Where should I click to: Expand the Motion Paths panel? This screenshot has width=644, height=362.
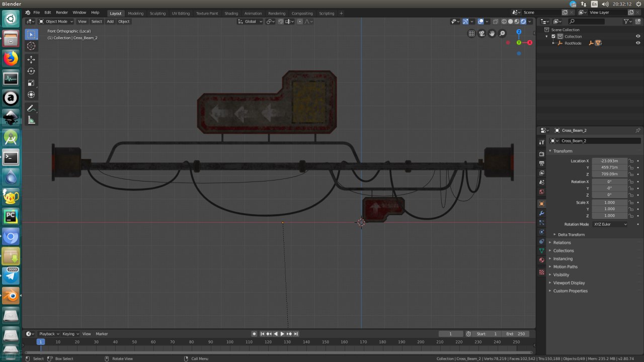(565, 266)
